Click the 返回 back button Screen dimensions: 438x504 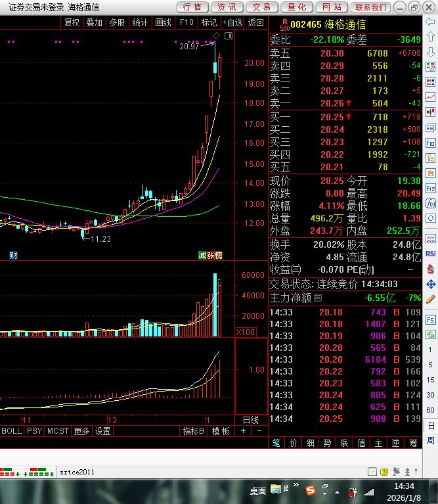point(256,22)
